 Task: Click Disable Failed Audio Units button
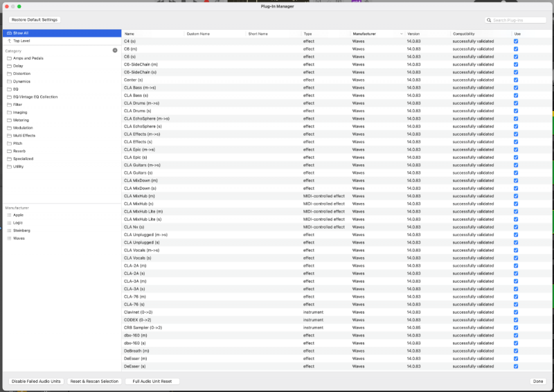36,382
